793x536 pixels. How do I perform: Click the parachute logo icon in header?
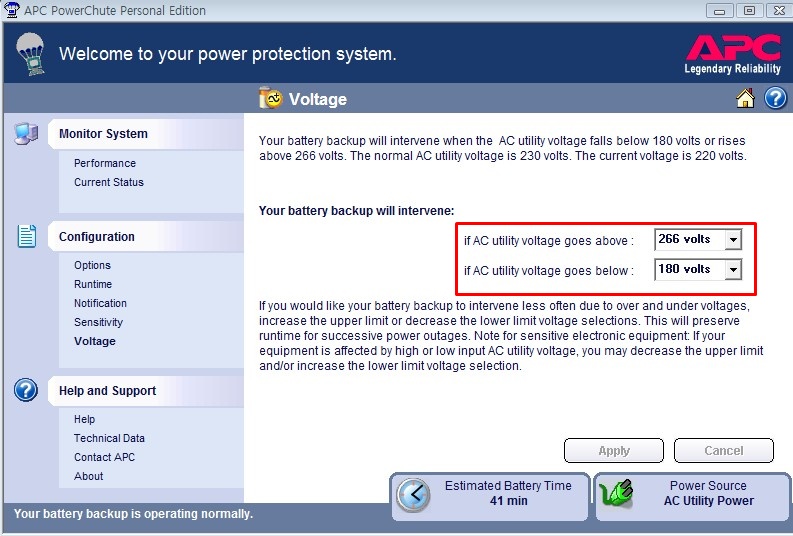[x=30, y=54]
